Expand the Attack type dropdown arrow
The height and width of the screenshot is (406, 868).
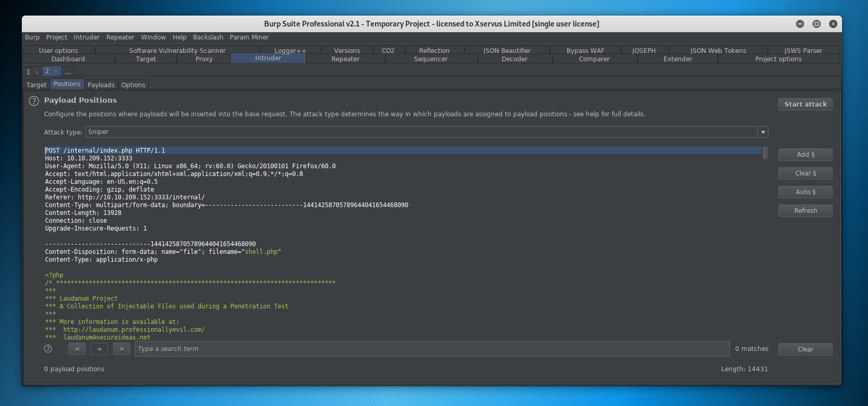click(x=763, y=132)
